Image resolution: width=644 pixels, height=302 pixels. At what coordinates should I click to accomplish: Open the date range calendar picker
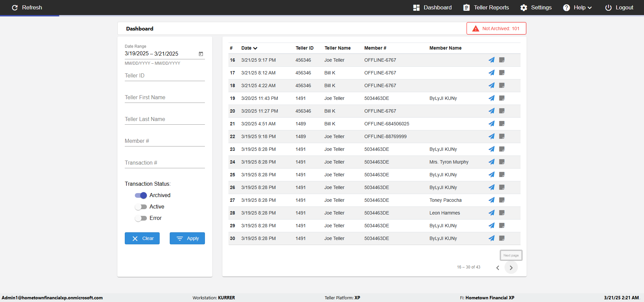click(201, 54)
